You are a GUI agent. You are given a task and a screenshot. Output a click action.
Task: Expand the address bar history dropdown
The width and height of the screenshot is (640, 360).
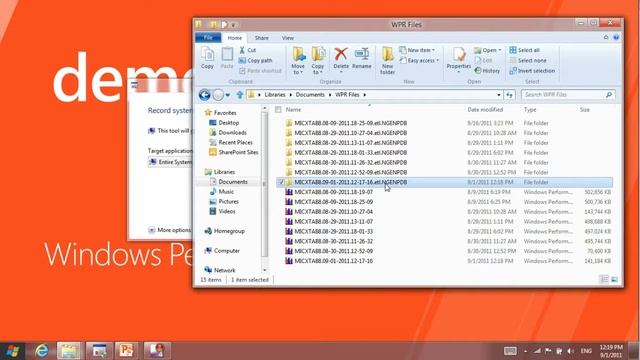pyautogui.click(x=499, y=95)
